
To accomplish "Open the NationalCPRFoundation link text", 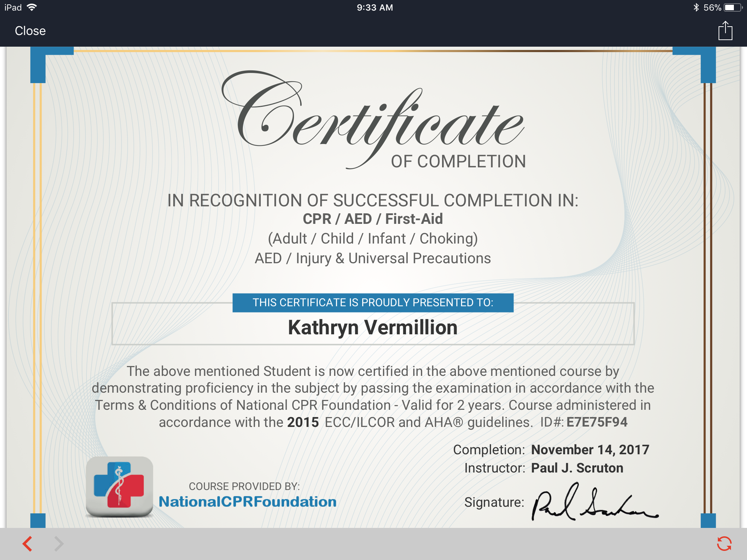I will click(248, 502).
